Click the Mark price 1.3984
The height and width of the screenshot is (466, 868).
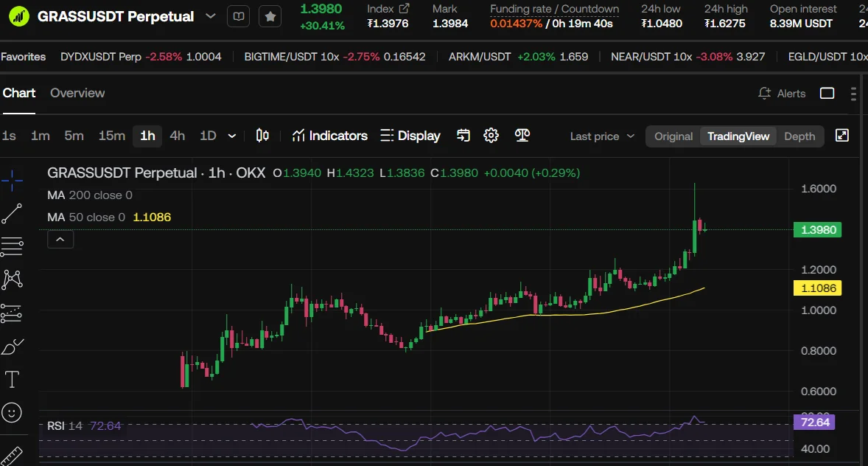(x=450, y=24)
